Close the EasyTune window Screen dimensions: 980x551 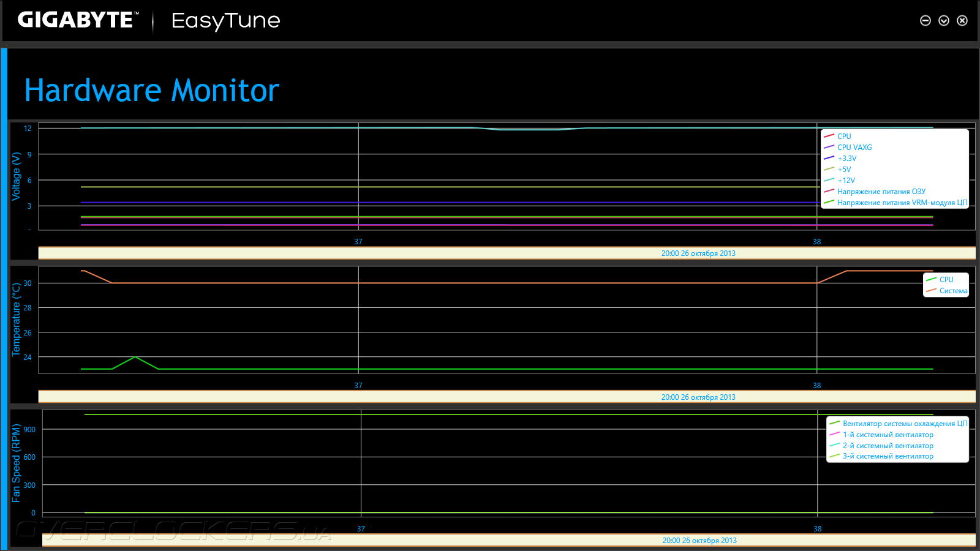click(962, 21)
